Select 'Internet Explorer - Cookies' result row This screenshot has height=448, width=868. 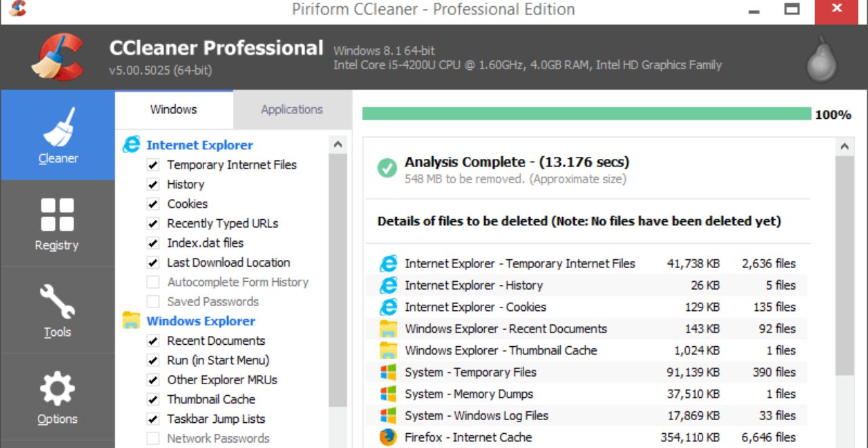[x=588, y=307]
